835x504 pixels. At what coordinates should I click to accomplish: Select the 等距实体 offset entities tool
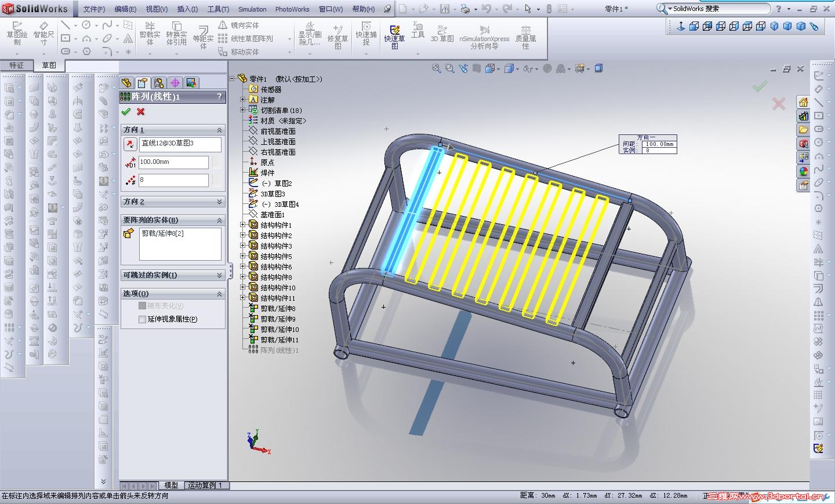click(203, 37)
